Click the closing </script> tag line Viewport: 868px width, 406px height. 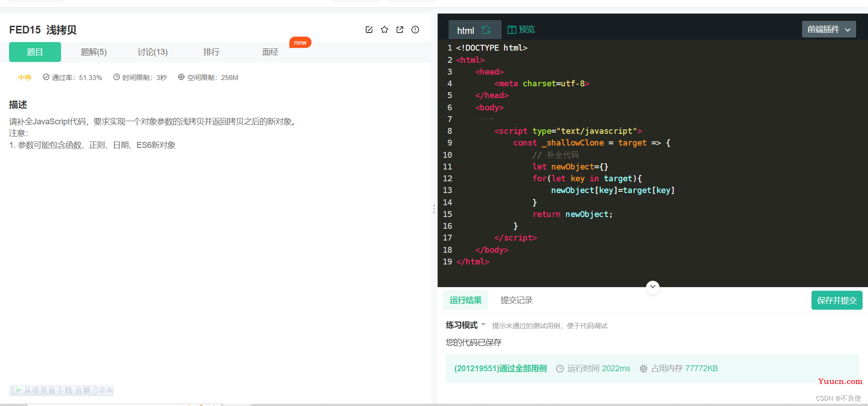(x=515, y=238)
